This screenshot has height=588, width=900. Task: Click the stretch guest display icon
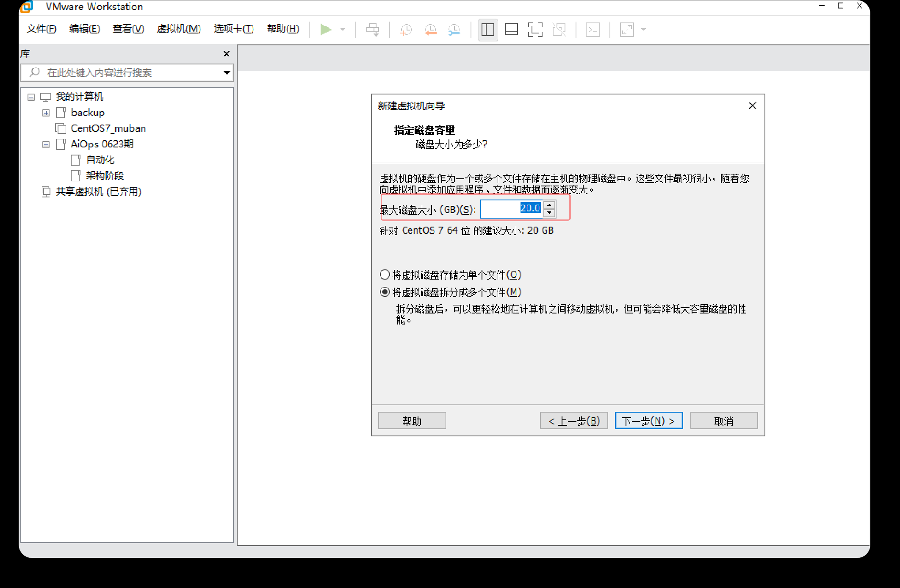(627, 30)
